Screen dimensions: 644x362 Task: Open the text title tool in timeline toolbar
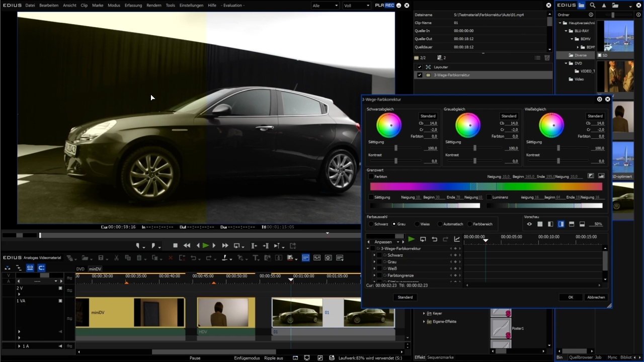pos(256,258)
